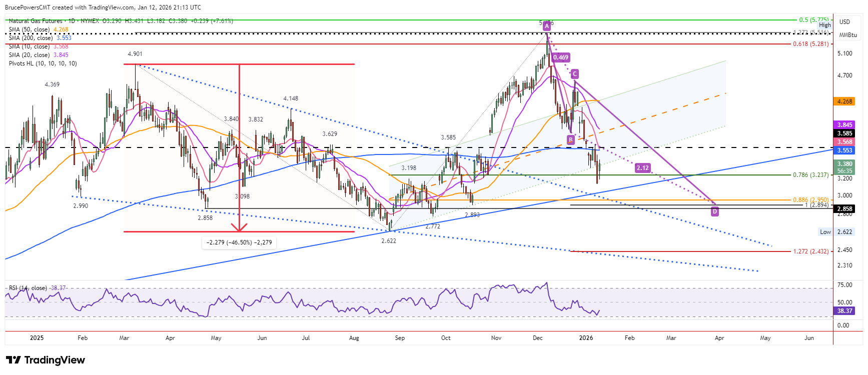
Task: Click the 2.12 ratio label on pattern
Action: pyautogui.click(x=643, y=168)
